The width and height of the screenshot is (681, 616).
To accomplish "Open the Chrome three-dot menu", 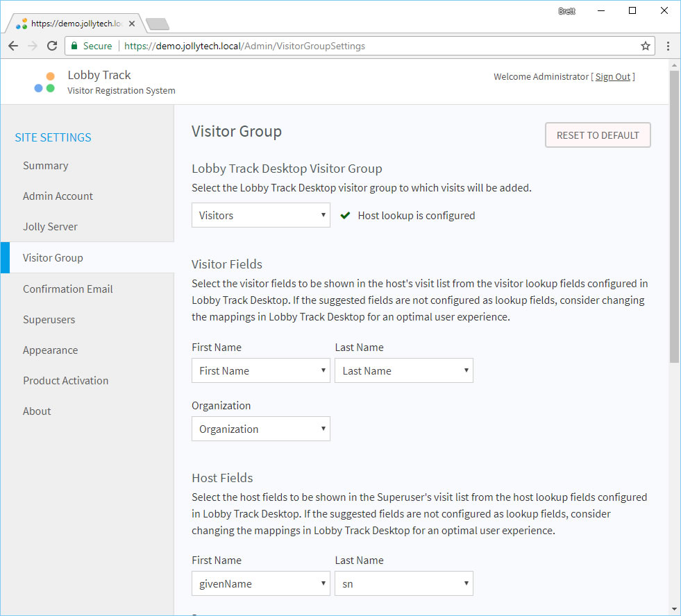I will tap(668, 46).
